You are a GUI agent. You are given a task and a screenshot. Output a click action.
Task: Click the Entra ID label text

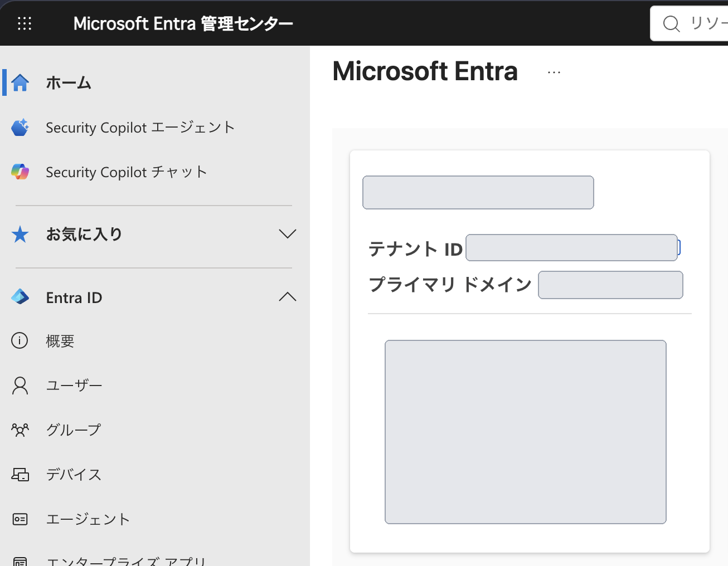pyautogui.click(x=74, y=297)
